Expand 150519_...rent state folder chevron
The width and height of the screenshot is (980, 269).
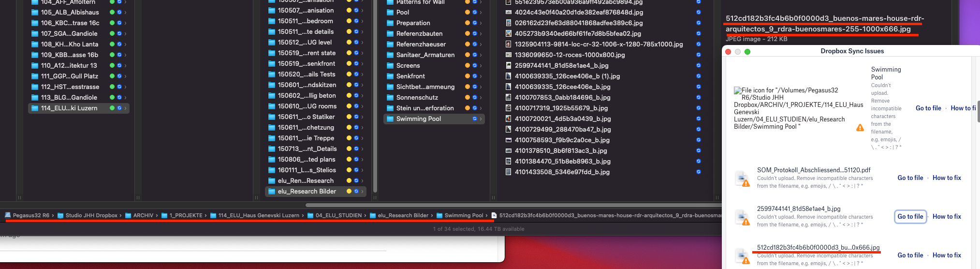pos(362,53)
